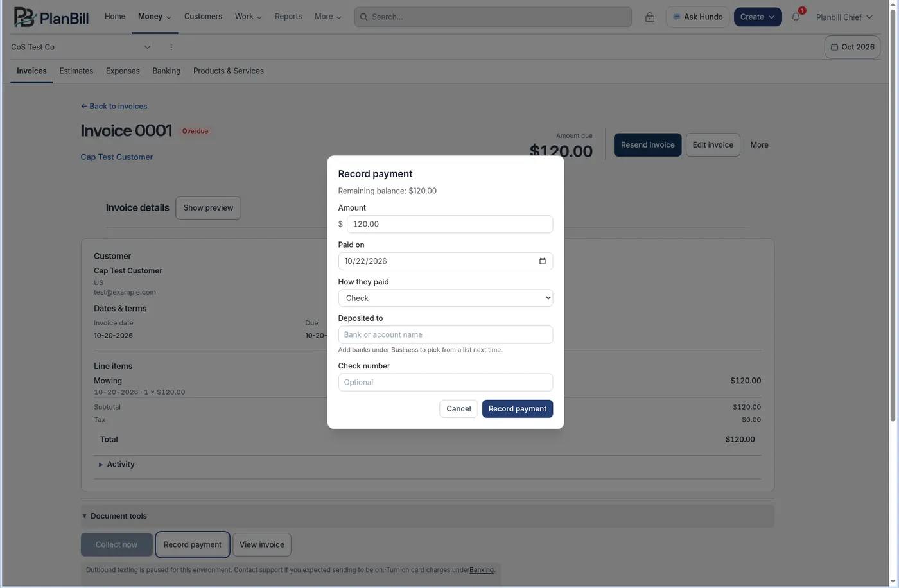Focus the search box
Screen dimensions: 899x588
click(x=493, y=17)
